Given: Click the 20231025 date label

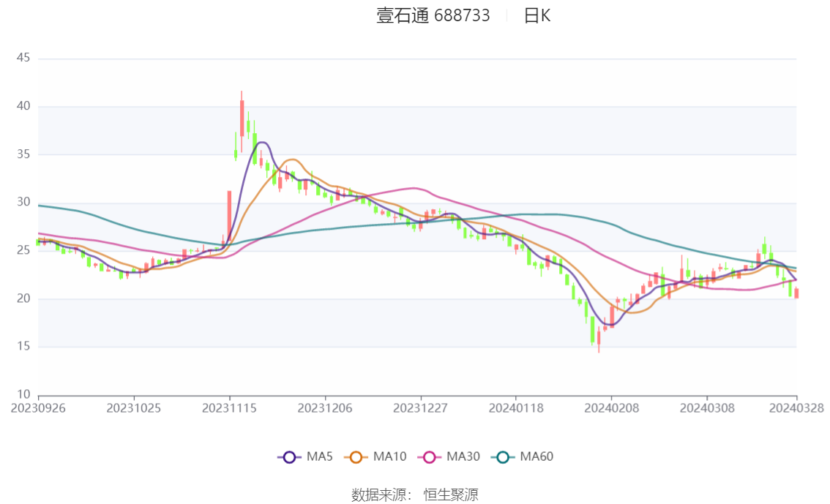Looking at the screenshot, I should (x=133, y=408).
